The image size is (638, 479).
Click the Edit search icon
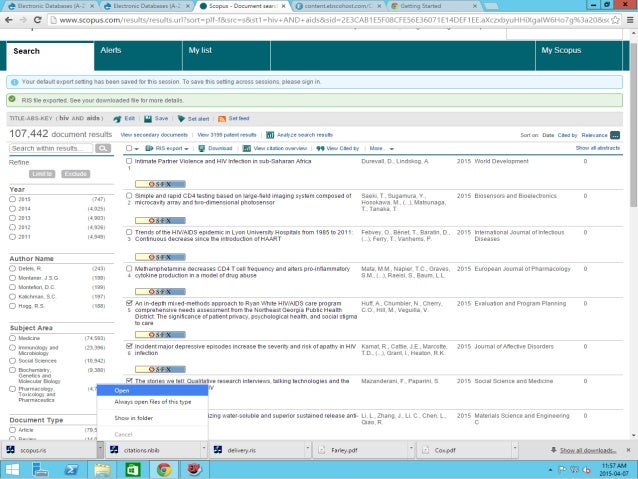[x=117, y=119]
